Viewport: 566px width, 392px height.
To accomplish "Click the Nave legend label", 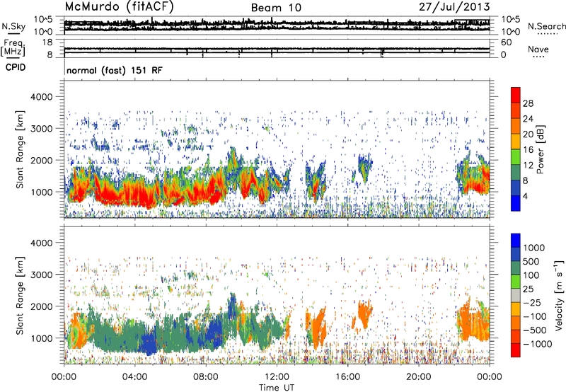I will (x=538, y=49).
